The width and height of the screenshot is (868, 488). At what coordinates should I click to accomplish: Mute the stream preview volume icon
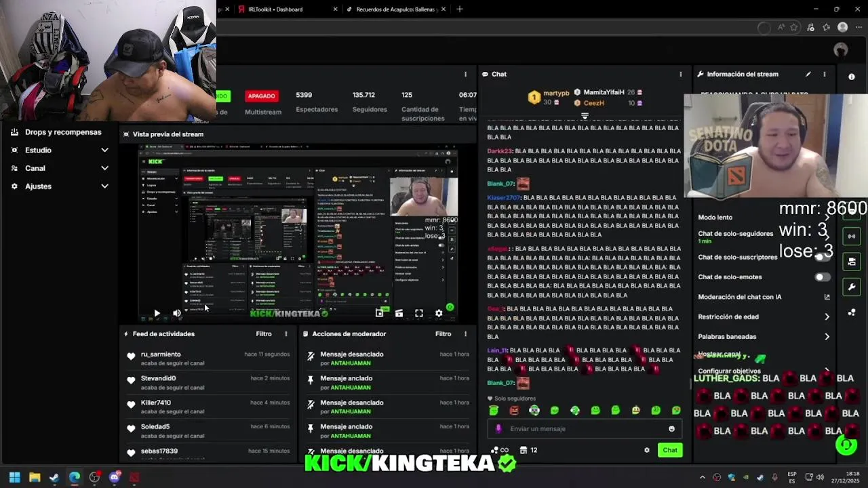pos(177,313)
